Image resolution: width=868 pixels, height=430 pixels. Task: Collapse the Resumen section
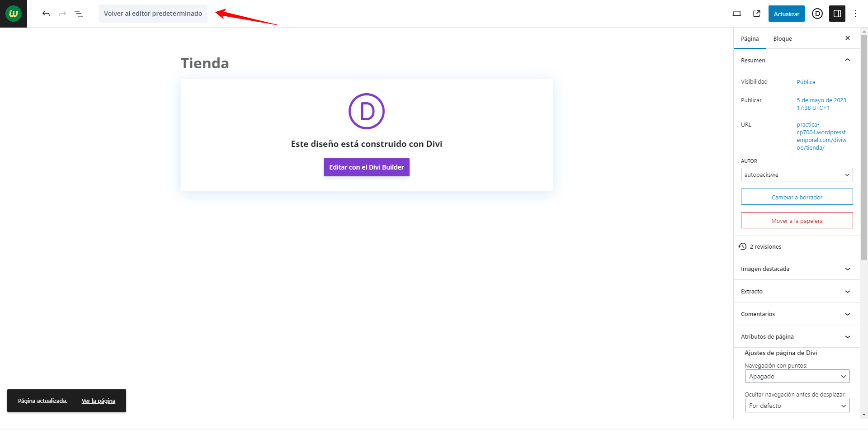pos(797,60)
